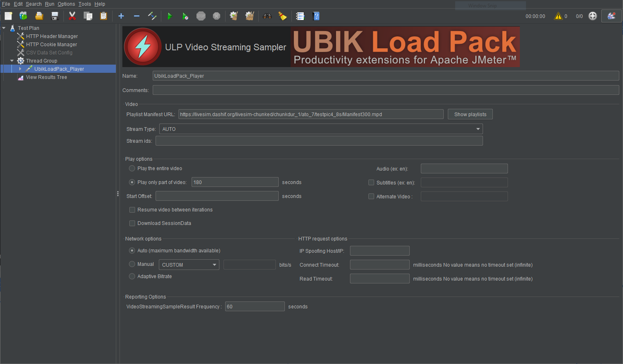Clear all results with double broom icon

250,16
